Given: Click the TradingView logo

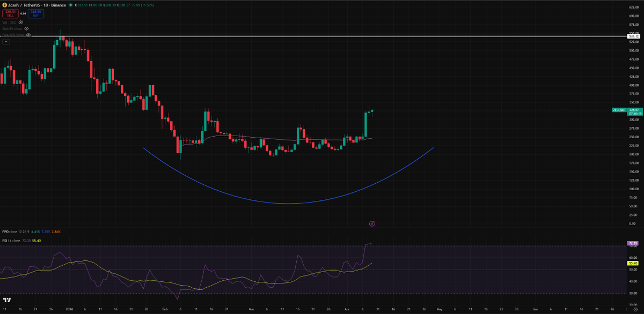Looking at the screenshot, I should (8, 300).
